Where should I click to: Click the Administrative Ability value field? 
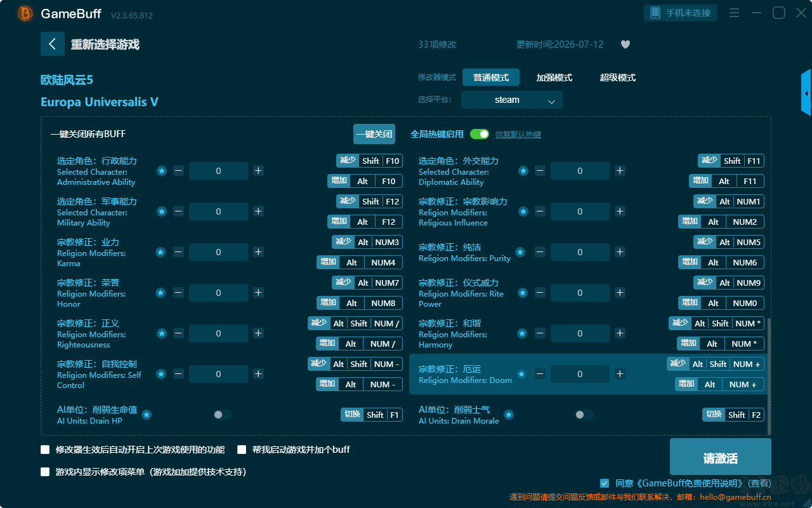[218, 171]
